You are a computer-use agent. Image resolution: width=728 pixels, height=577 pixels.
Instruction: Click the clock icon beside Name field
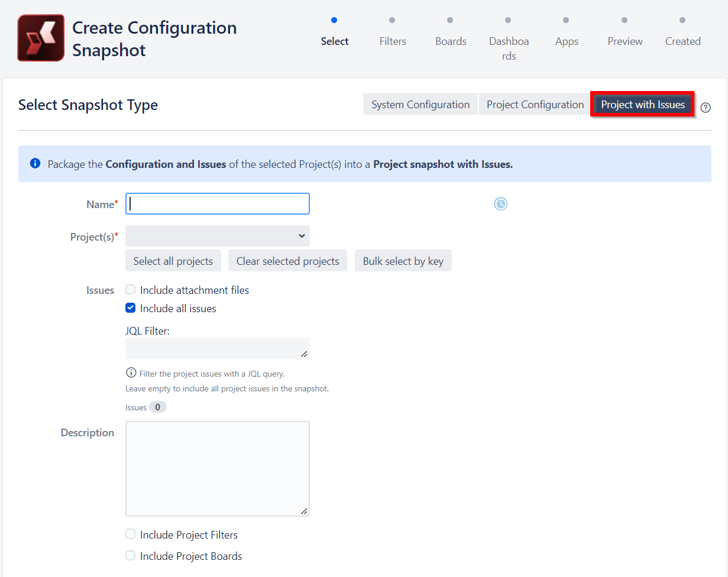pyautogui.click(x=500, y=204)
